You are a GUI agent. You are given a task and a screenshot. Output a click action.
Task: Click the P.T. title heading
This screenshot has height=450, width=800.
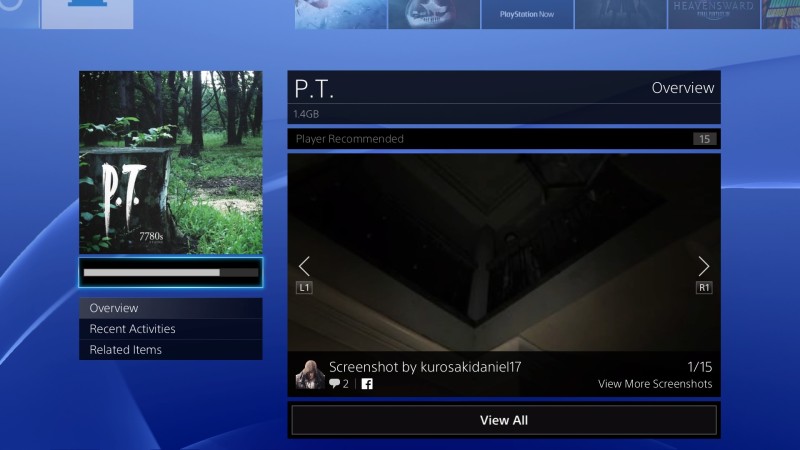[x=314, y=89]
